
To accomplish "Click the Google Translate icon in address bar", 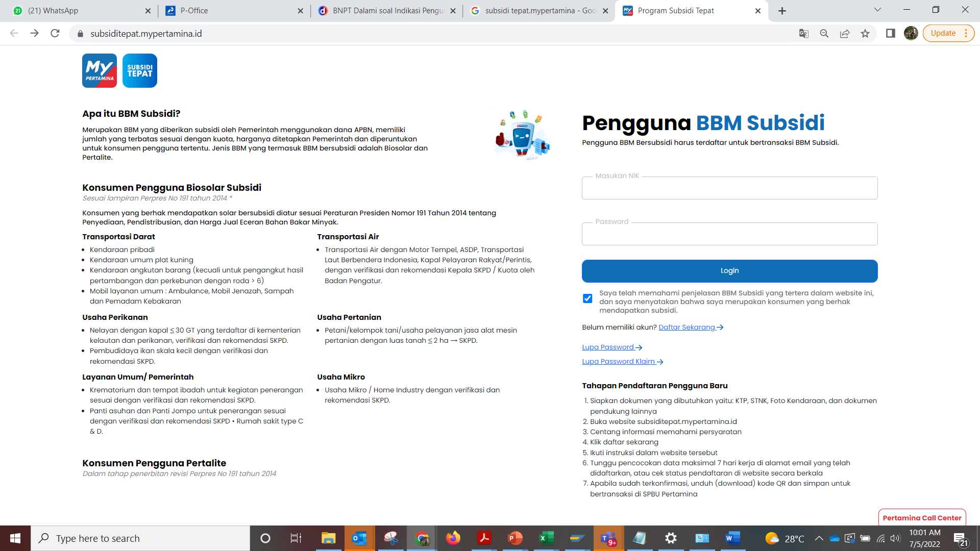I will click(803, 34).
